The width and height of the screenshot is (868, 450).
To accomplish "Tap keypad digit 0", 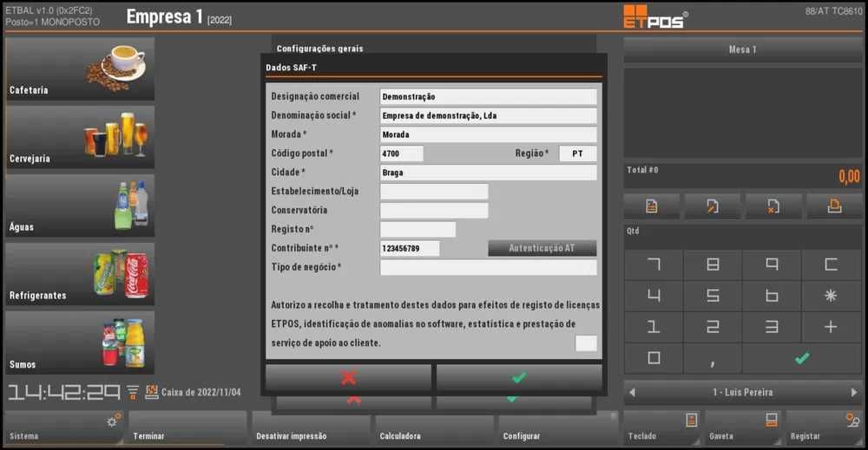I will (654, 358).
